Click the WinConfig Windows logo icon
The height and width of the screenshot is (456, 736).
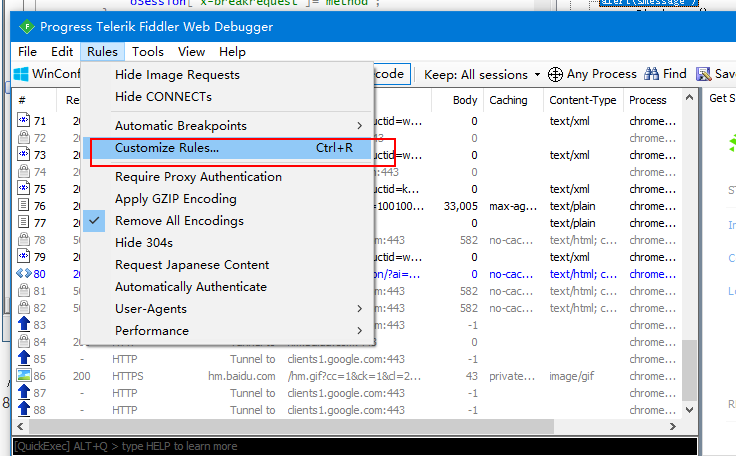21,74
